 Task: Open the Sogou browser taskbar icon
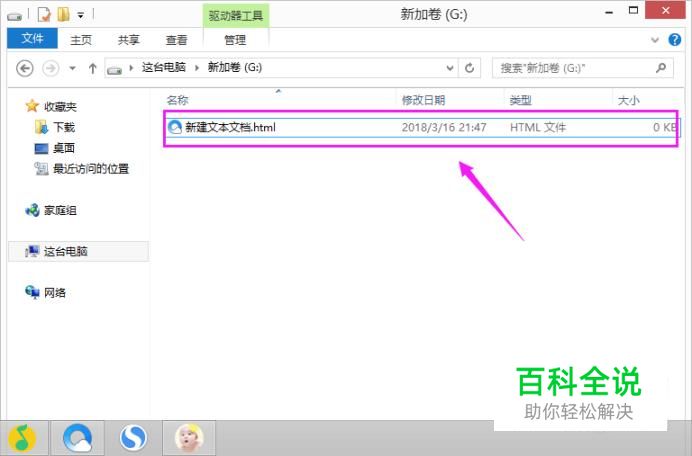coord(133,438)
